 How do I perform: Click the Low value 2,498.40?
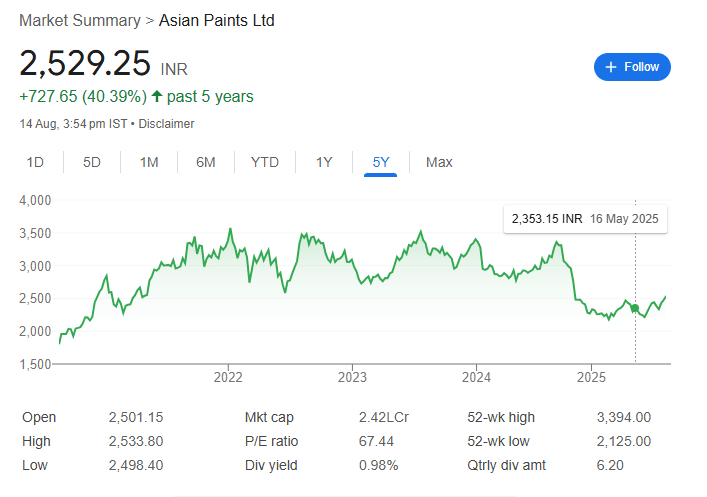pos(136,465)
